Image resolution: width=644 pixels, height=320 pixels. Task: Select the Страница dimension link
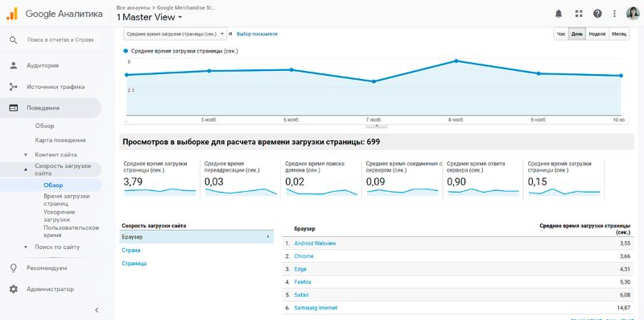coord(134,264)
